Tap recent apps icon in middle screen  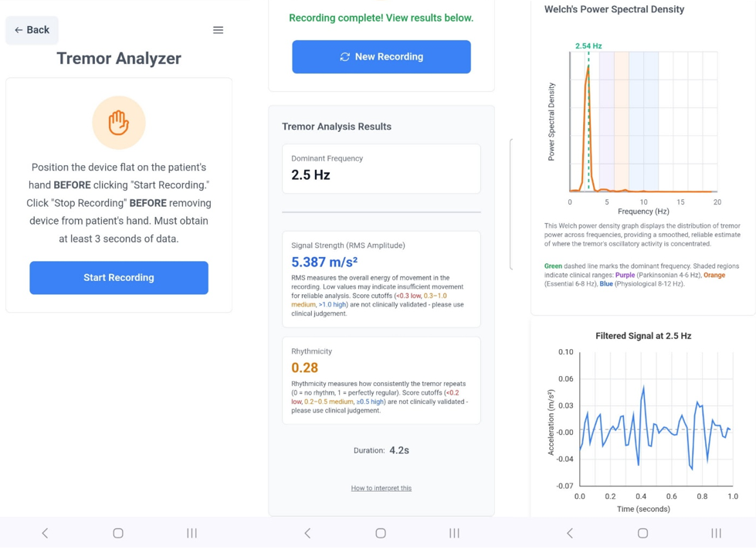coord(454,533)
